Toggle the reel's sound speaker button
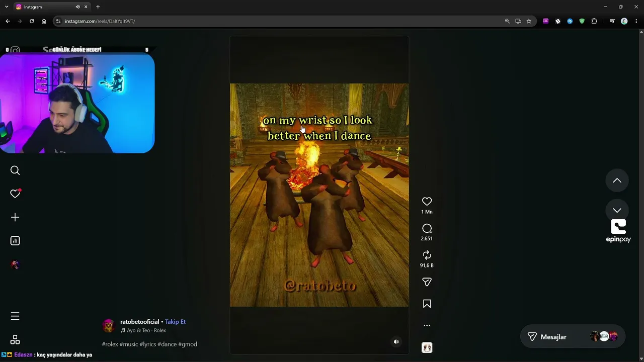This screenshot has width=644, height=362. point(396,342)
